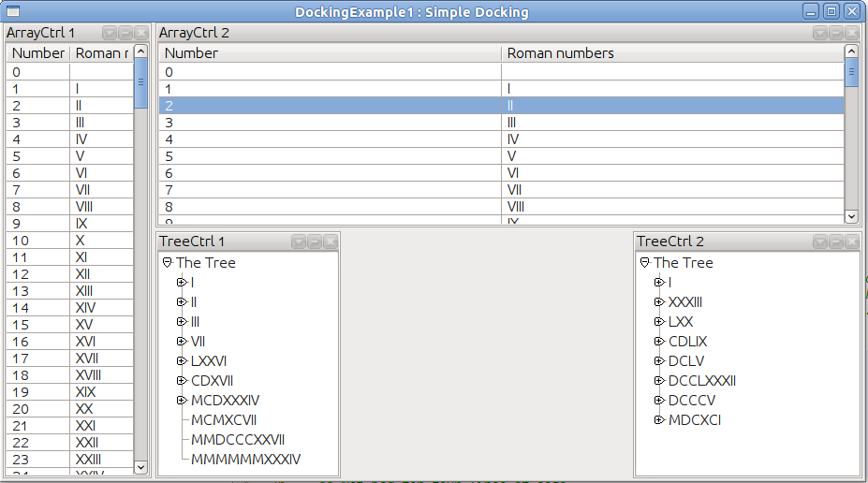This screenshot has width=868, height=483.
Task: Close the TreeCtrl 2 docked panel
Action: coord(851,241)
